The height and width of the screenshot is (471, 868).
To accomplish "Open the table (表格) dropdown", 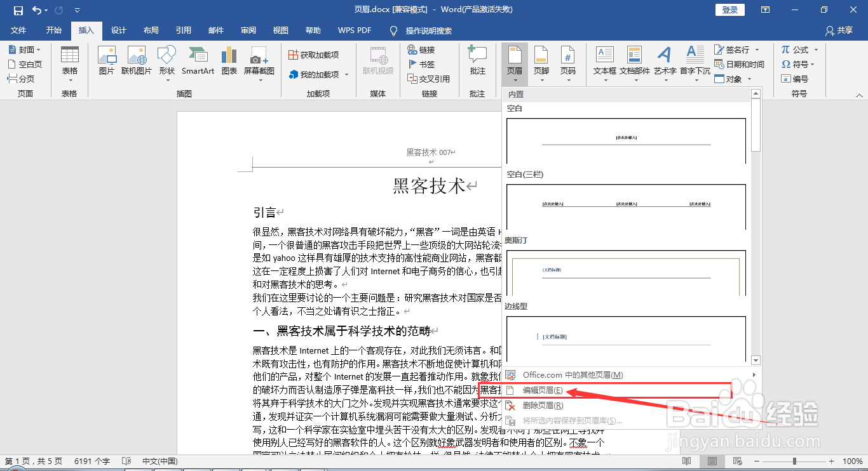I will click(x=70, y=64).
